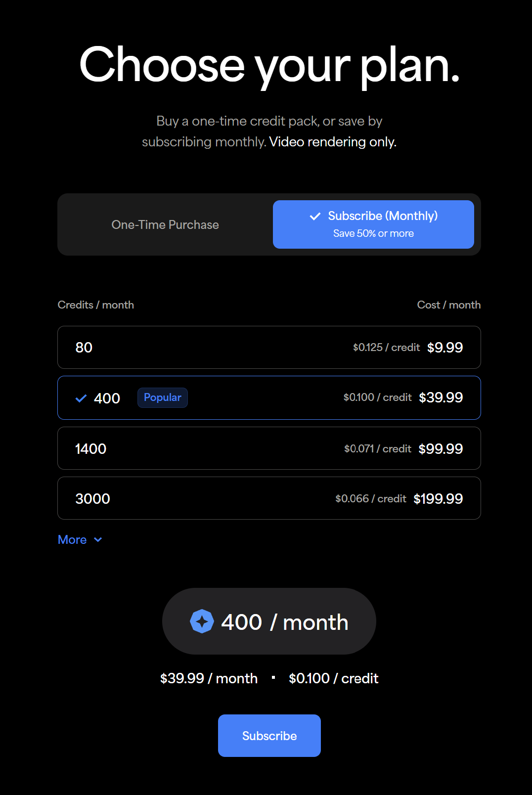The height and width of the screenshot is (795, 532).
Task: Click the Save 50% or more text
Action: click(373, 233)
